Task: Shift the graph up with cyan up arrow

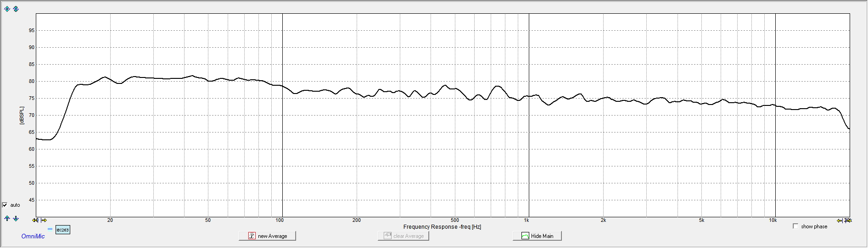Action: point(7,219)
